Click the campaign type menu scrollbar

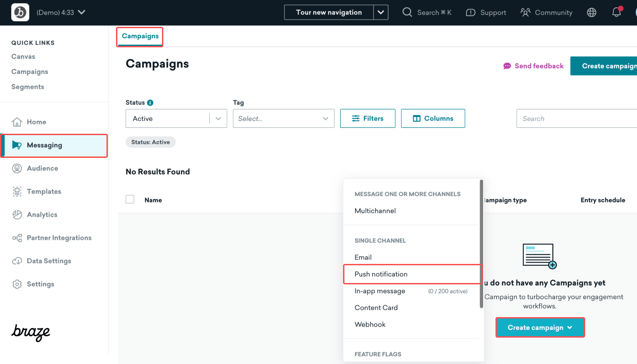(481, 243)
